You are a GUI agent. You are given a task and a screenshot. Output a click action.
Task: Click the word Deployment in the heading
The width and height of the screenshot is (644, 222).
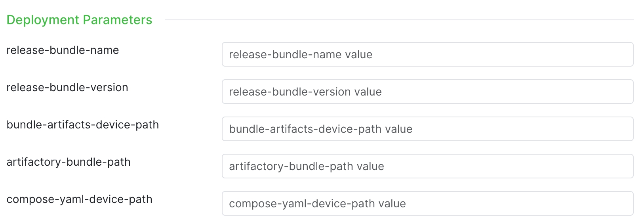pyautogui.click(x=43, y=20)
